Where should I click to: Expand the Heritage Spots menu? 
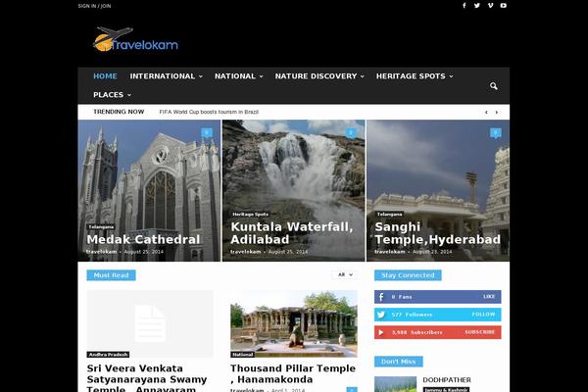pos(415,76)
